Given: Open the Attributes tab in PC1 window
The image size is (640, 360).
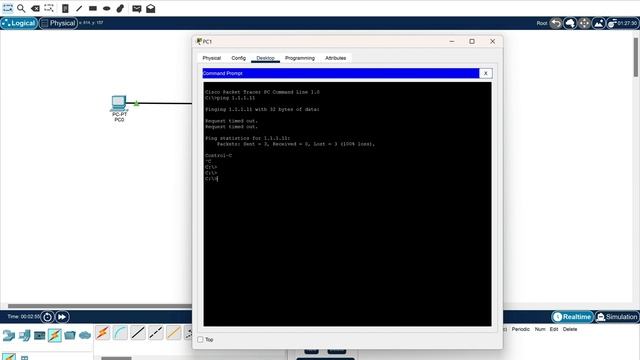Looking at the screenshot, I should 336,58.
